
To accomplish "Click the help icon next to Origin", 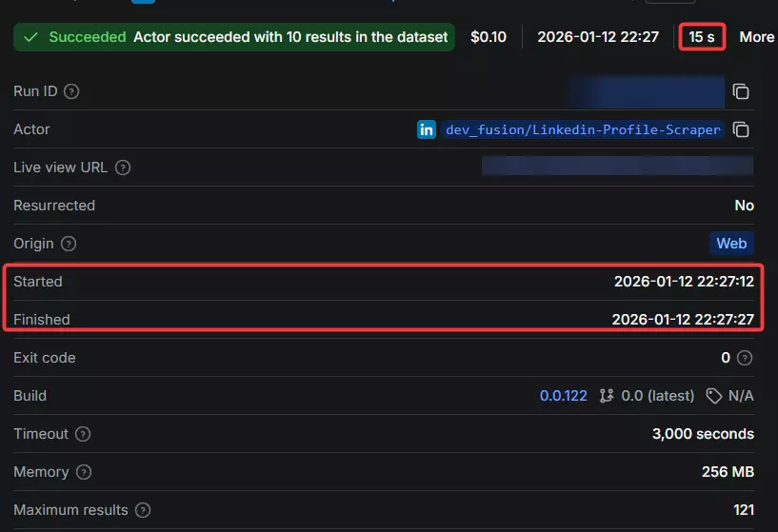I will pos(69,244).
